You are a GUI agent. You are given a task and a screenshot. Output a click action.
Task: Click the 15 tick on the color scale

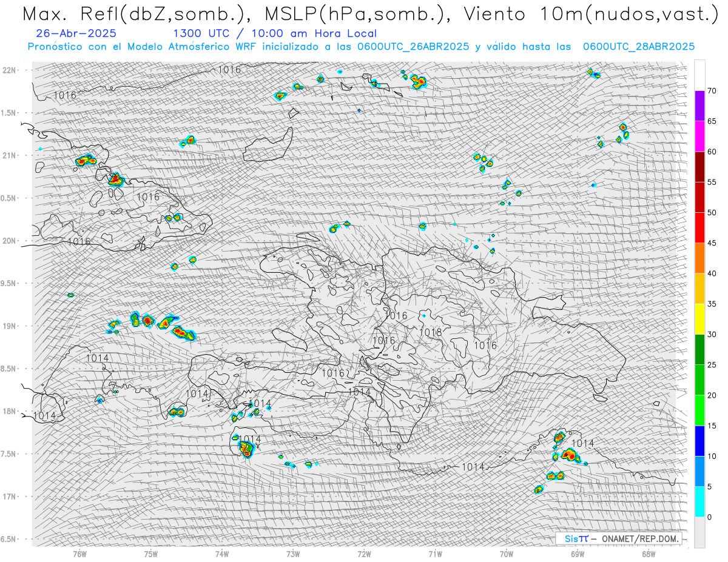[x=712, y=426]
